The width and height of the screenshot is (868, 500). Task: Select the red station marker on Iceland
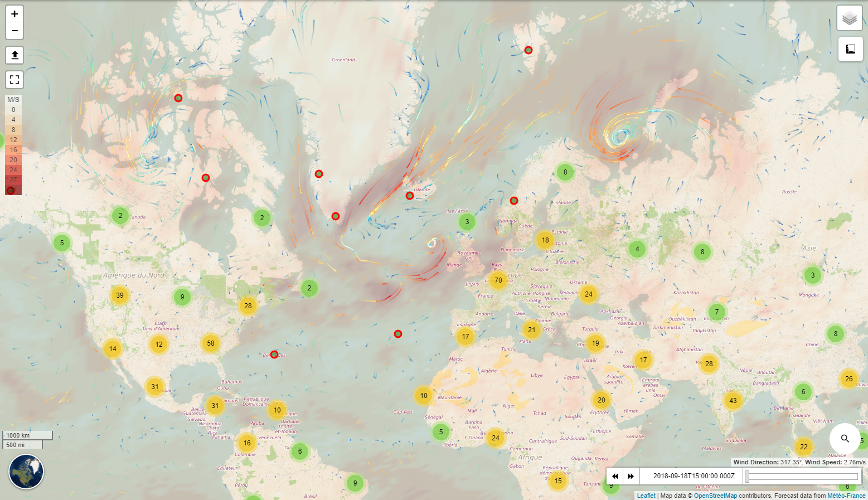point(410,196)
